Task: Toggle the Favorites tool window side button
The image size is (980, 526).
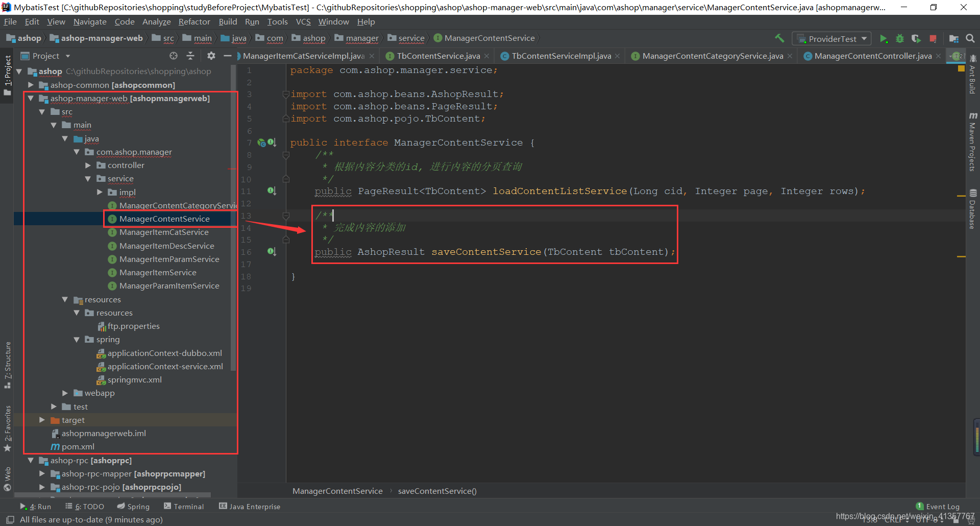Action: pos(7,428)
